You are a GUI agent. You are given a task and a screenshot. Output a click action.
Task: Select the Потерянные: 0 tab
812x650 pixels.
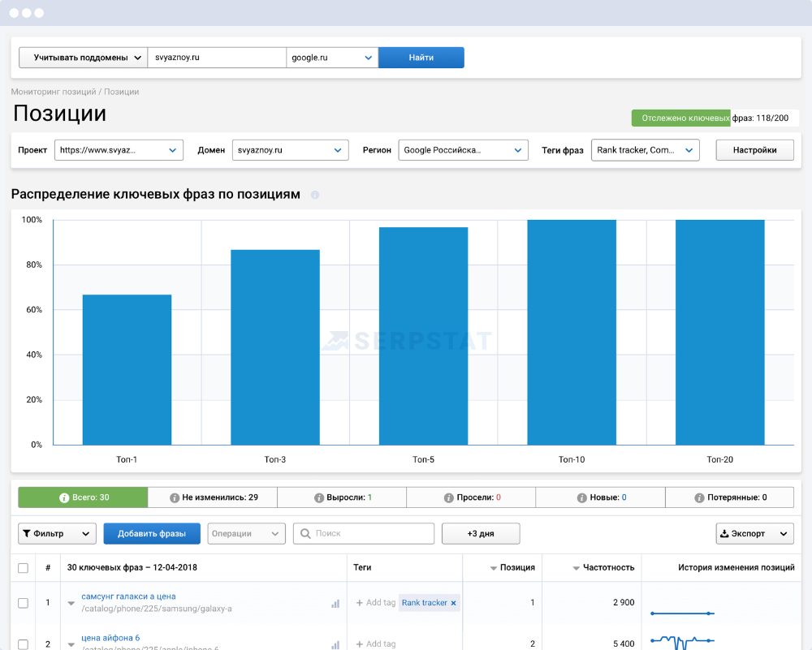tap(730, 497)
